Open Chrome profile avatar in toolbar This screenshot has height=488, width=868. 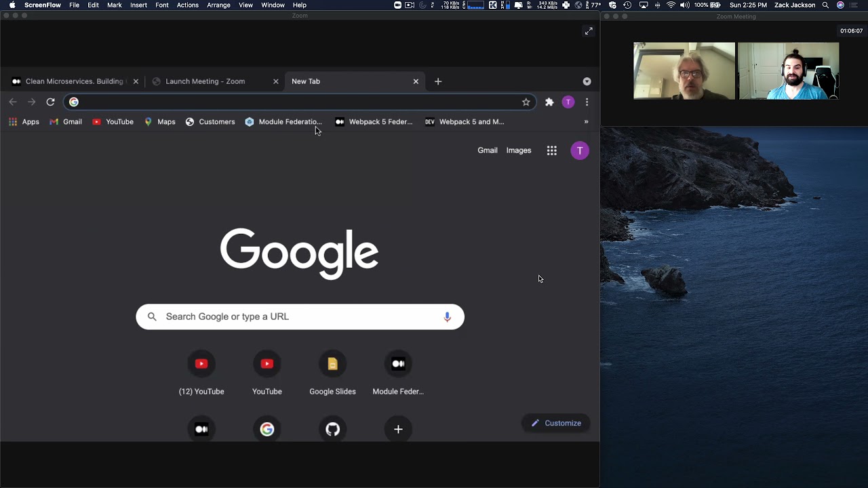[568, 102]
